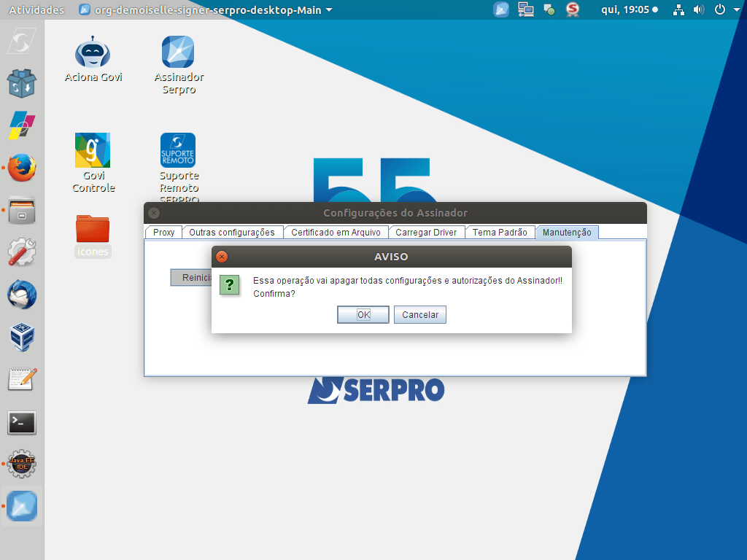Screen dimensions: 747x560
Task: Switch to the Proxy tab
Action: pos(163,233)
